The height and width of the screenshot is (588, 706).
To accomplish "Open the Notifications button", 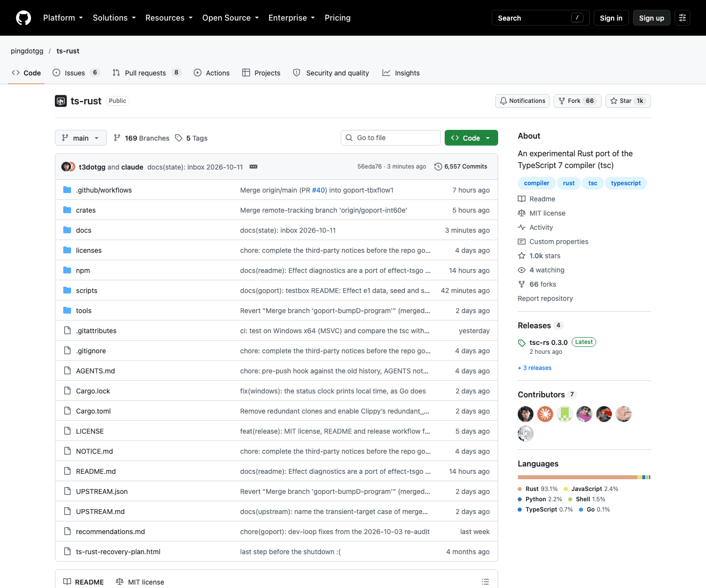I will pyautogui.click(x=523, y=101).
